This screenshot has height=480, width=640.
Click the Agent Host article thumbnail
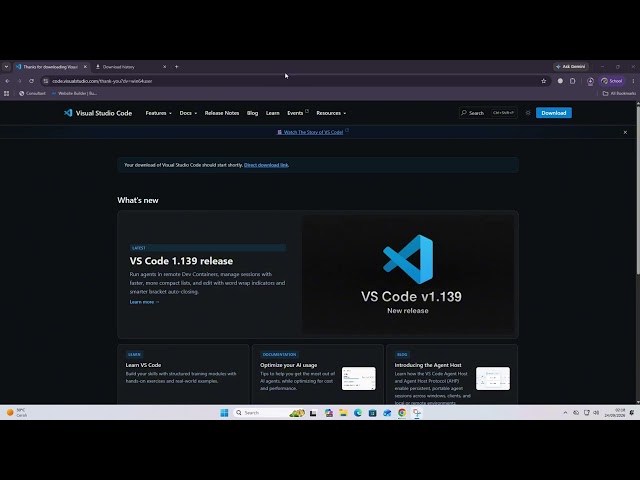pos(493,378)
